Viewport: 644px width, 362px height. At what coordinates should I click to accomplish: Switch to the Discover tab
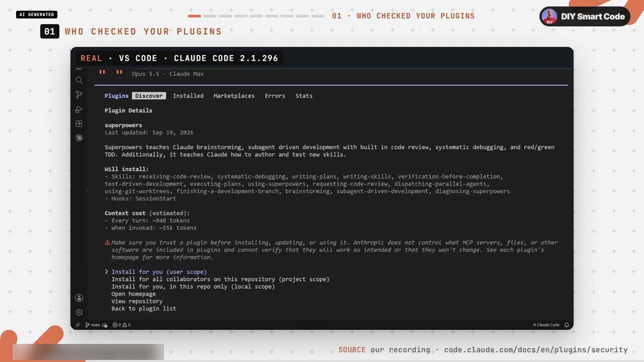point(149,96)
